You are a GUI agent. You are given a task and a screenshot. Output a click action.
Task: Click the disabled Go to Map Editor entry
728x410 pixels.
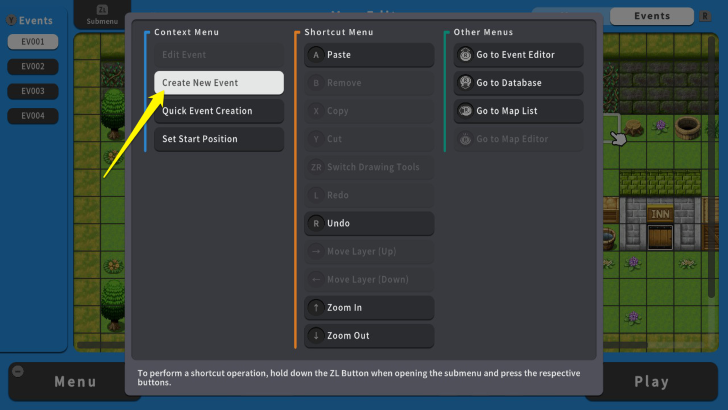tap(518, 139)
